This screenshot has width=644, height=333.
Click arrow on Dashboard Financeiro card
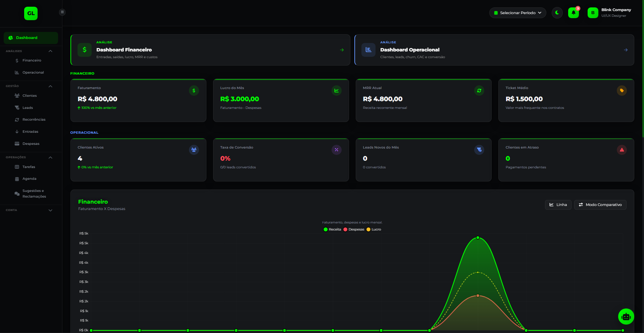pos(342,50)
